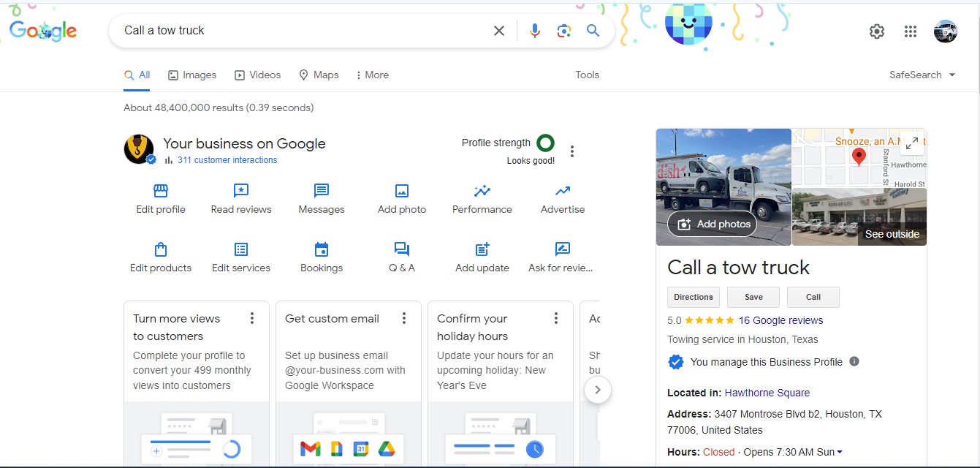Open the 16 Google reviews link
The height and width of the screenshot is (468, 980).
tap(780, 320)
